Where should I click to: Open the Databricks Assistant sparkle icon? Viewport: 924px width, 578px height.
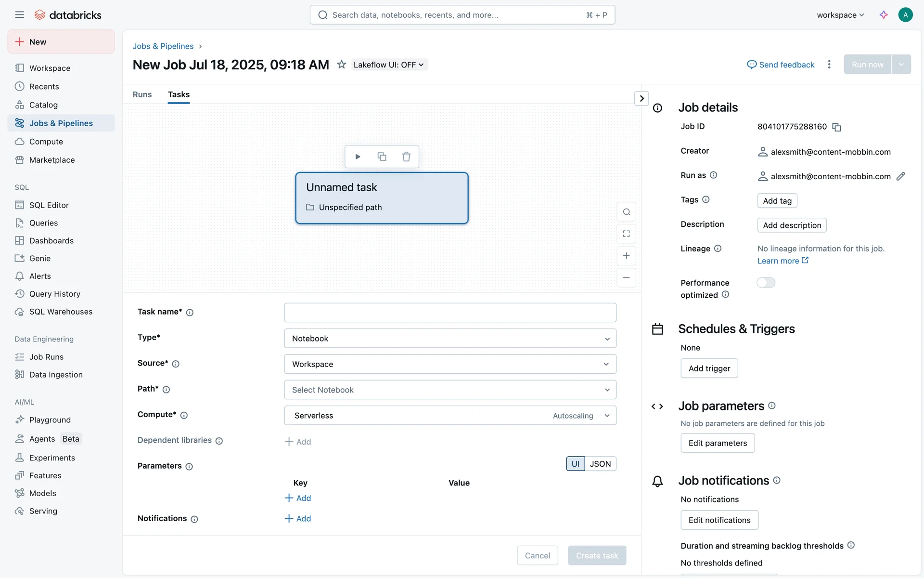point(884,15)
